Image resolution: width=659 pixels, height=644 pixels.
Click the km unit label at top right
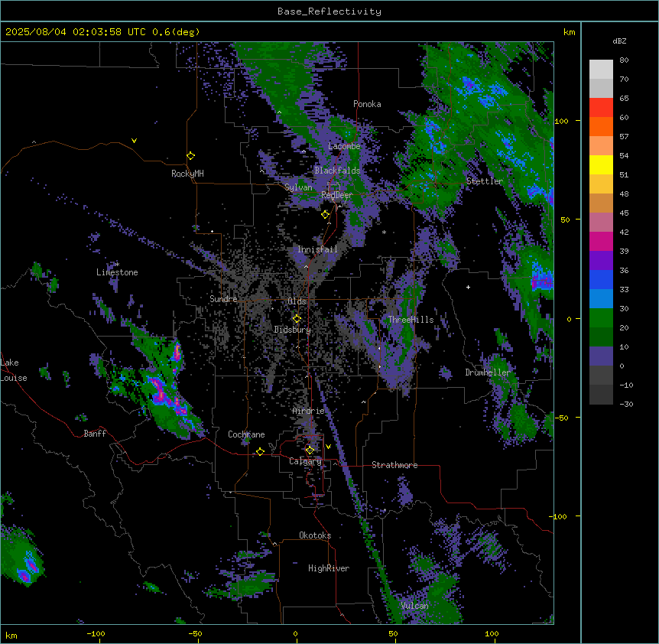click(569, 32)
